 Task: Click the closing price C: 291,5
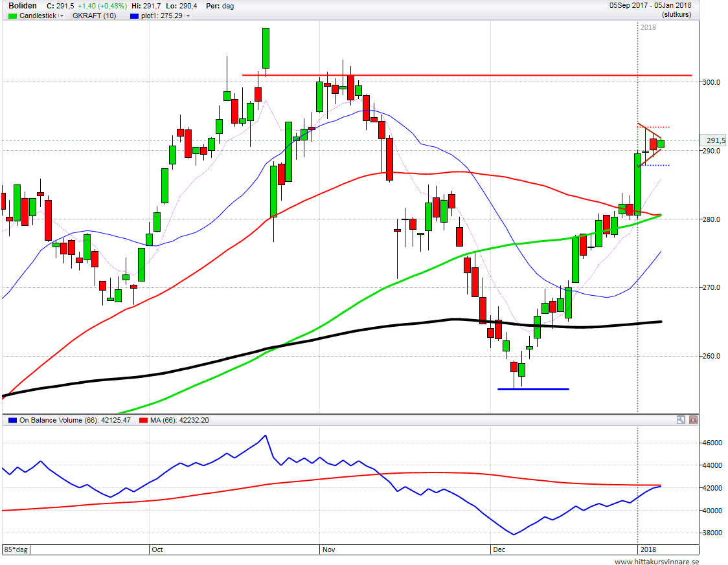(60, 6)
